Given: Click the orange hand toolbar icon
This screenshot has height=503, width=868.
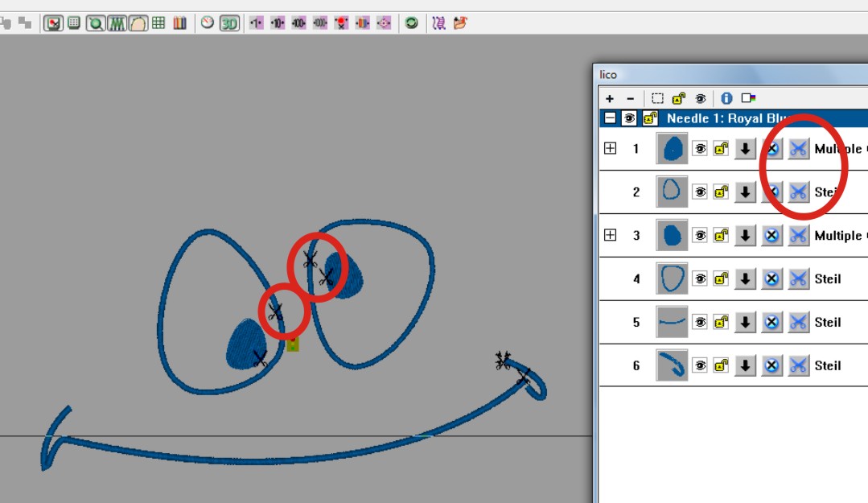Looking at the screenshot, I should click(x=460, y=23).
